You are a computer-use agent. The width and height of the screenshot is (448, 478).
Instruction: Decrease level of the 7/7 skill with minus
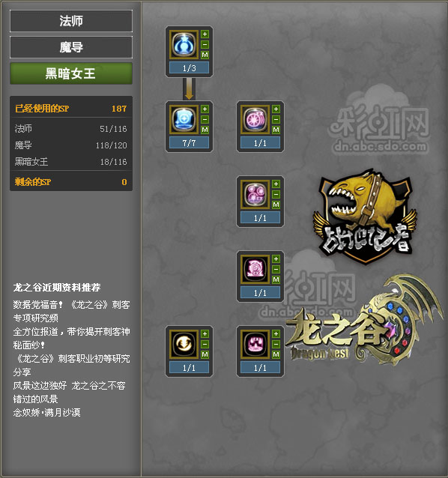coord(205,120)
